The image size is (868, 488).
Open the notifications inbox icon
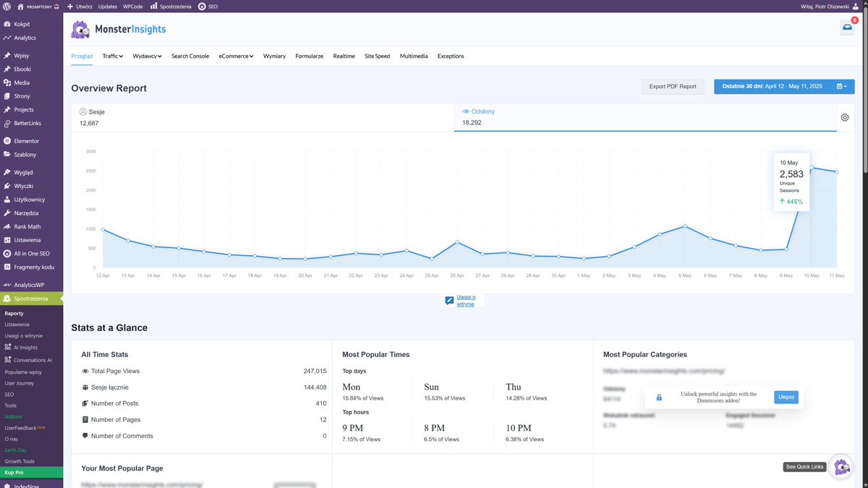coord(847,27)
